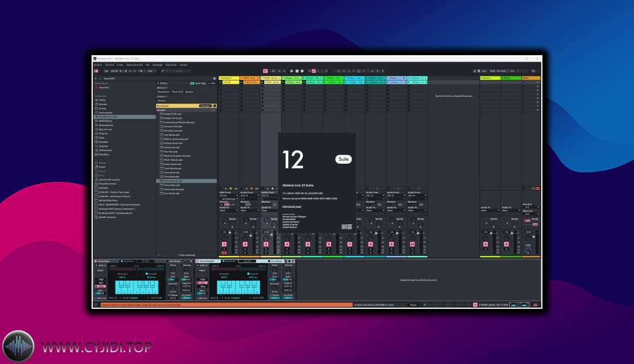634x364 pixels.
Task: Select Pitch Vibrato.adv preset
Action: point(173,160)
